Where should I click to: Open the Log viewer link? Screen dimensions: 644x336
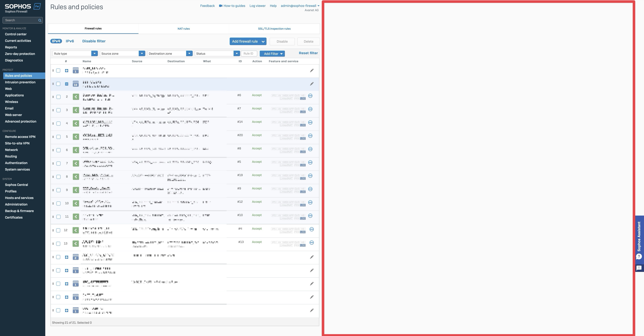257,6
